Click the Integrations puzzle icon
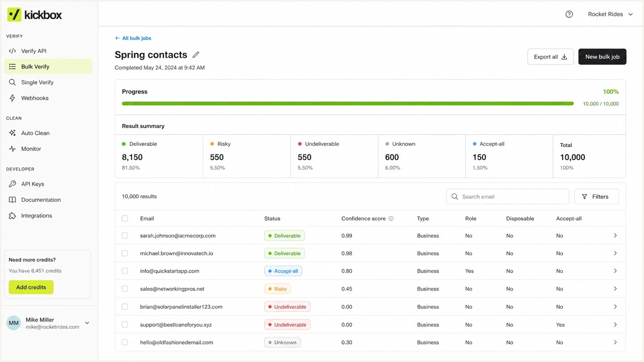The image size is (644, 362). click(12, 215)
